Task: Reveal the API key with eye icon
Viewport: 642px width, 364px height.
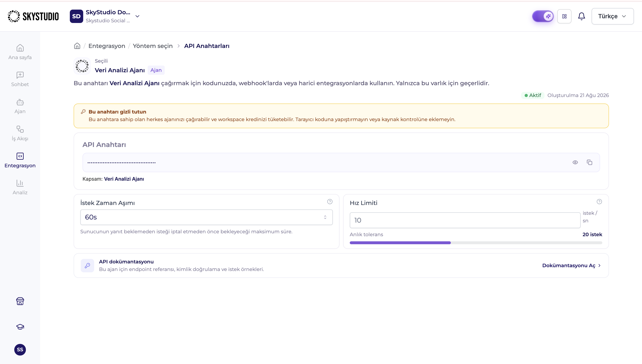Action: 575,163
